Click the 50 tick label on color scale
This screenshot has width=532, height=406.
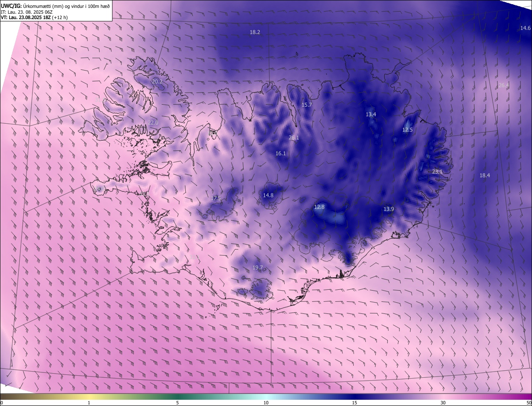[x=529, y=403]
